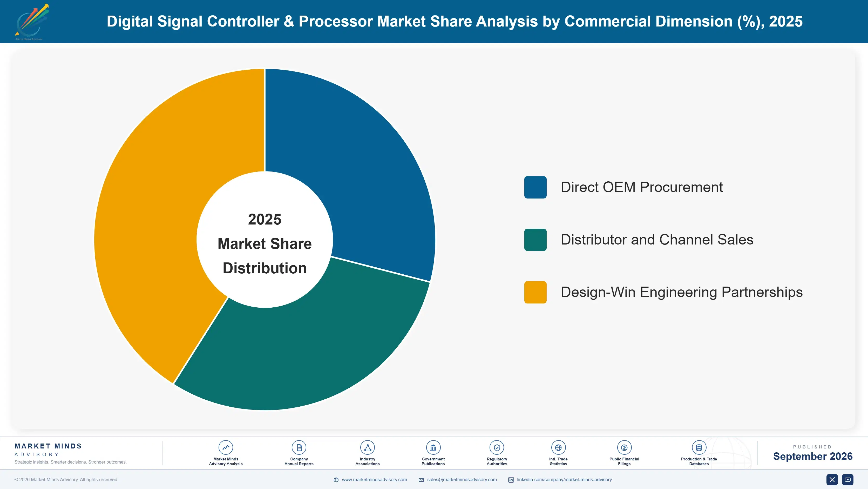868x489 pixels.
Task: Click the Industry Associations icon
Action: point(368,447)
